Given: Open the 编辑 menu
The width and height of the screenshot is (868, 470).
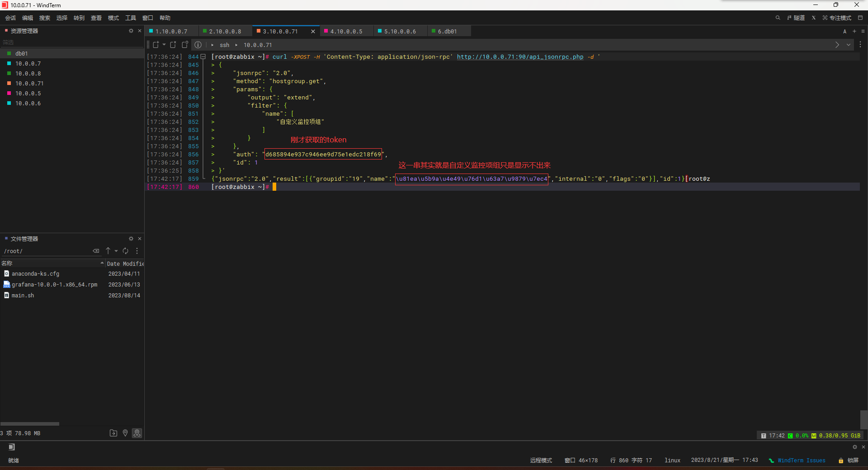Looking at the screenshot, I should coord(28,18).
